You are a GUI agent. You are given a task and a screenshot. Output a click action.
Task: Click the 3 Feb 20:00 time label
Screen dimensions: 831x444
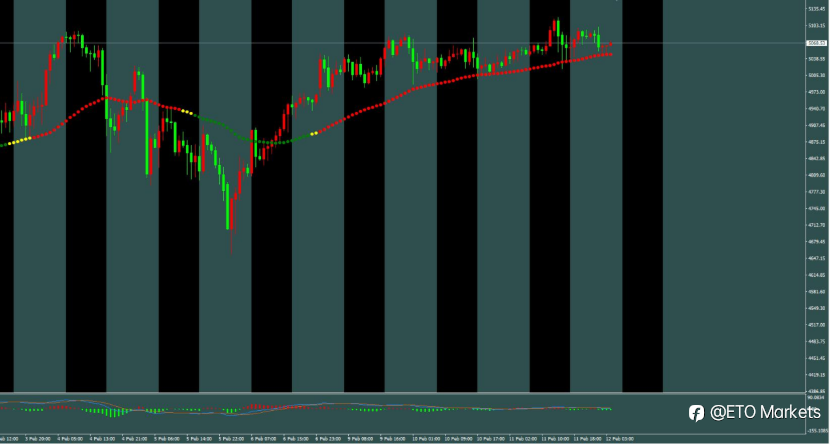click(38, 439)
